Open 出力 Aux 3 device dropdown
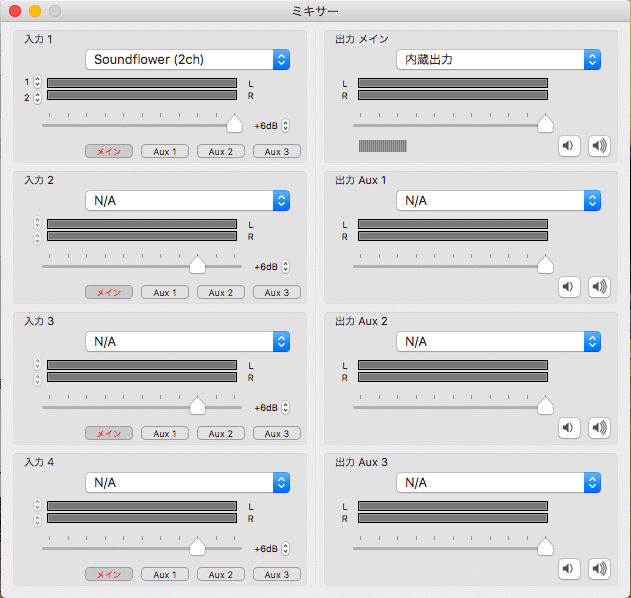 point(499,482)
